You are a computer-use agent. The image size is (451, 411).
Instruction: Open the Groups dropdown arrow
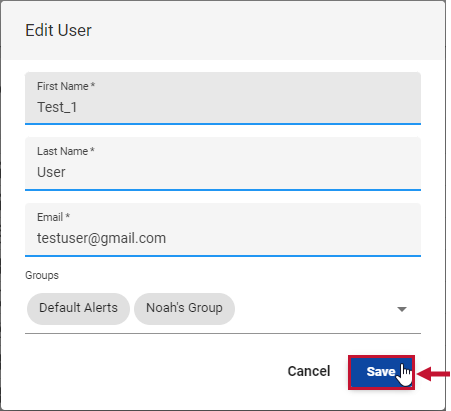tap(402, 309)
